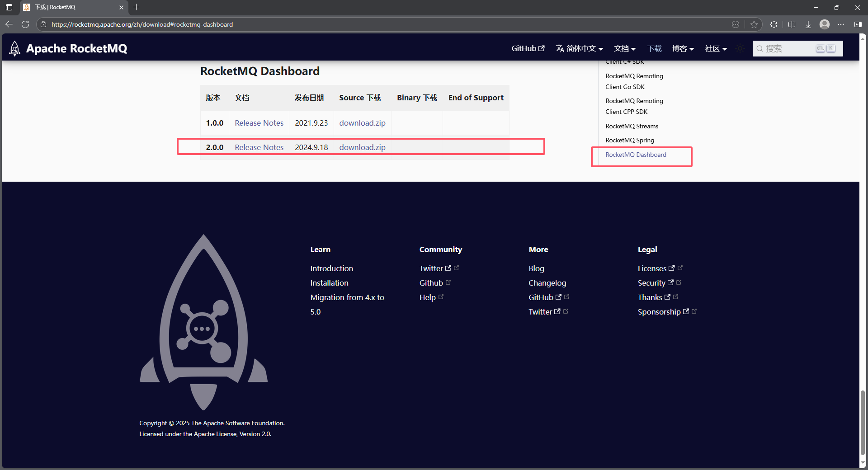
Task: Click the browser profile avatar icon
Action: 824,24
